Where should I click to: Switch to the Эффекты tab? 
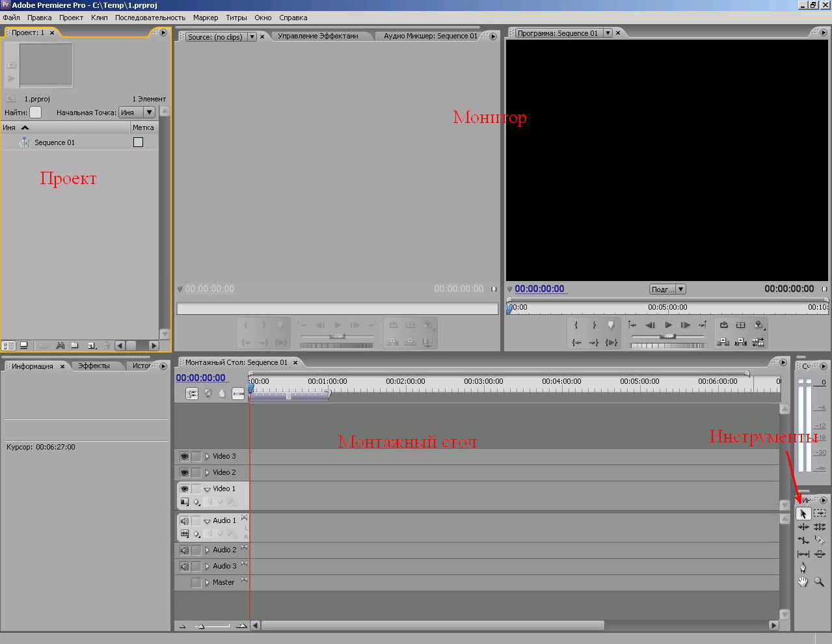tap(94, 366)
